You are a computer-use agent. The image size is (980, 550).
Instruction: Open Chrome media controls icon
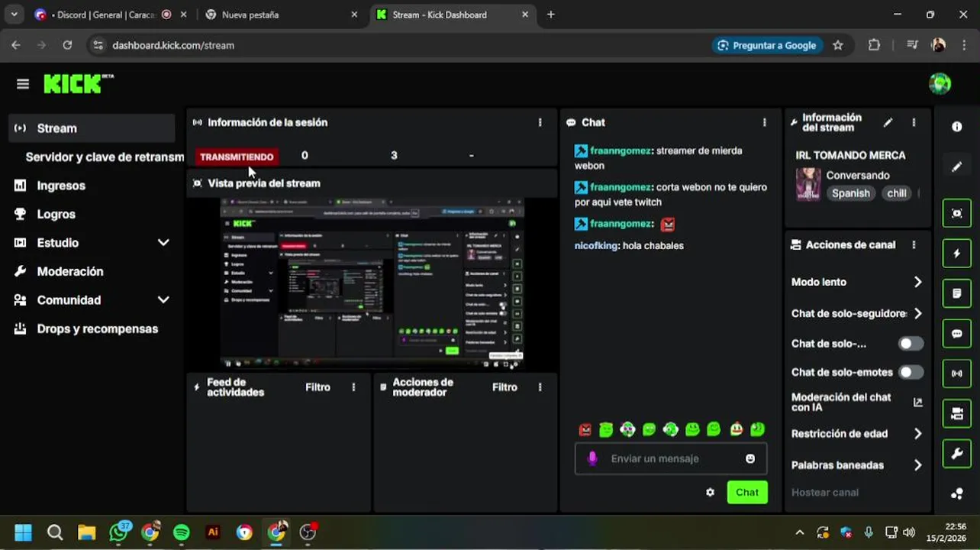(911, 45)
